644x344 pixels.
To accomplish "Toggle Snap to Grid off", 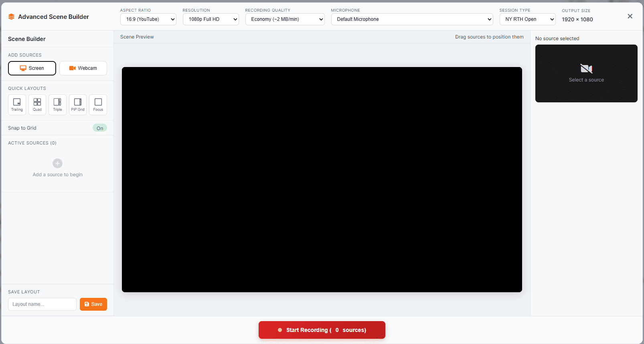I will pos(100,128).
